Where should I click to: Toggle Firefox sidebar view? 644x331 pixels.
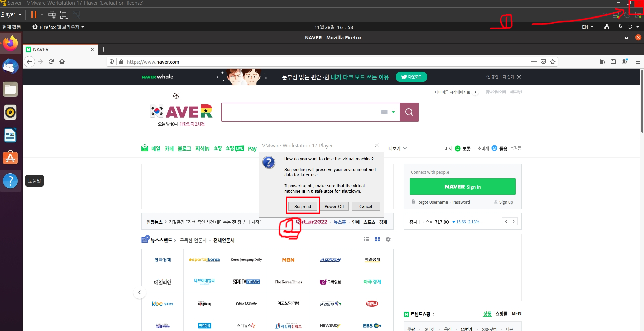[613, 62]
